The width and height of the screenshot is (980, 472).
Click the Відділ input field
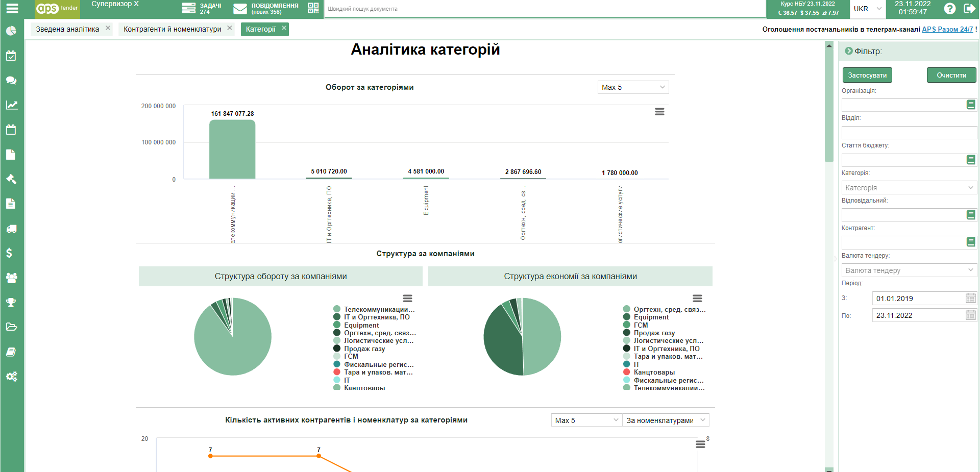tap(909, 133)
